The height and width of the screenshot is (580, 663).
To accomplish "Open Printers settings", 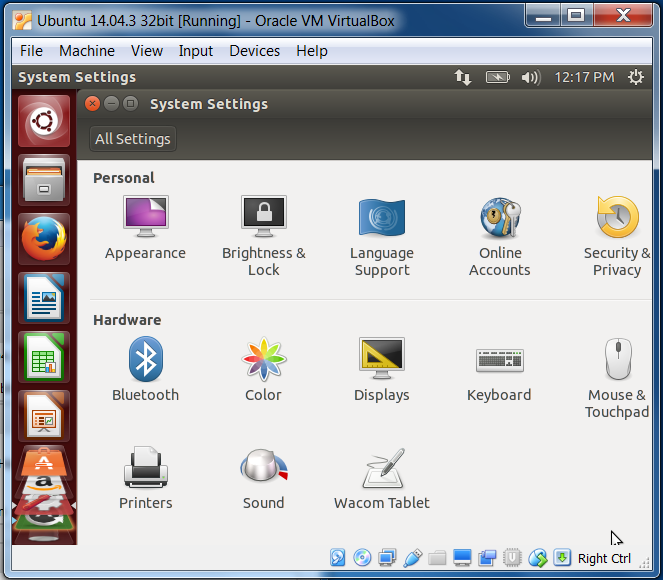I will (145, 478).
